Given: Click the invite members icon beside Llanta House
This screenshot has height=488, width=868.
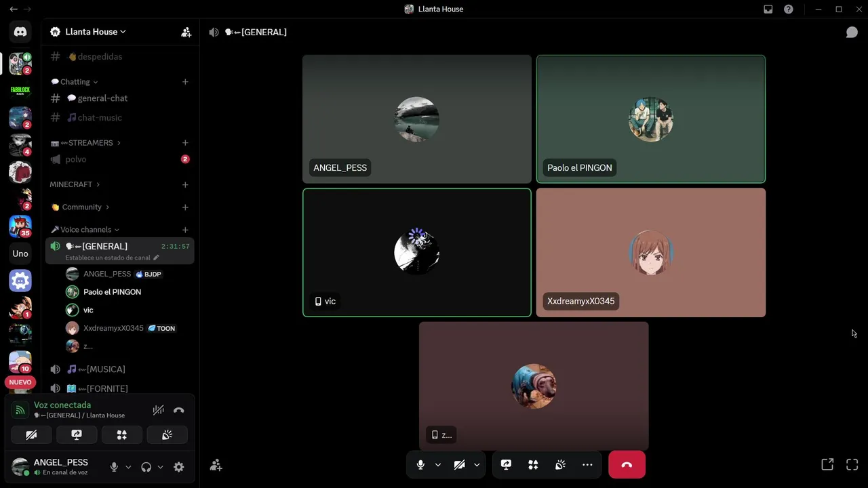Looking at the screenshot, I should [186, 32].
